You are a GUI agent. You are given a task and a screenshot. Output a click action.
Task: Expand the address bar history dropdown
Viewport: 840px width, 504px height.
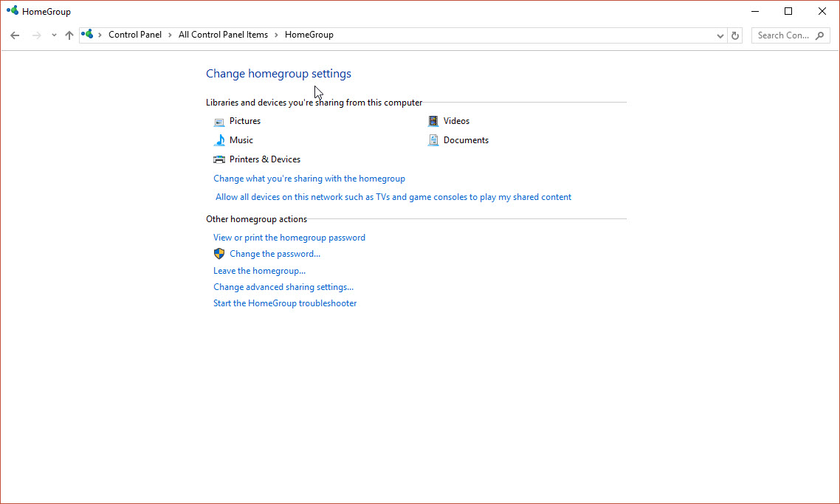pyautogui.click(x=720, y=36)
